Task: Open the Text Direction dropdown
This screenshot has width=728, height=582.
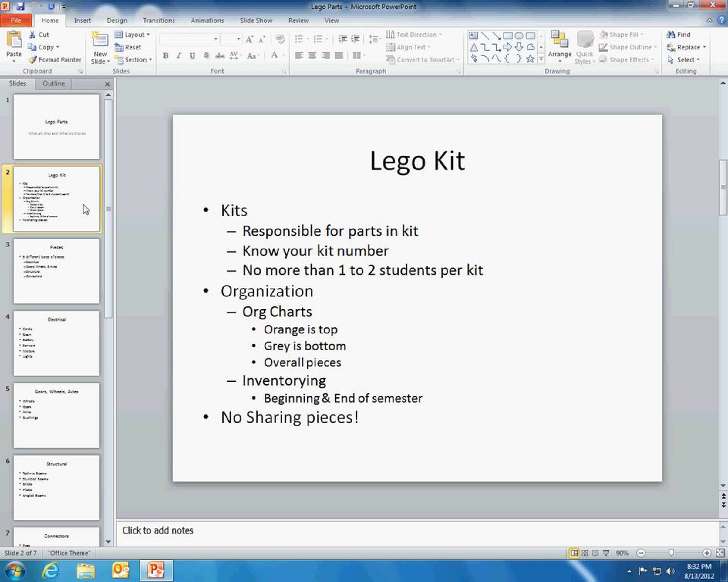Action: (x=414, y=35)
